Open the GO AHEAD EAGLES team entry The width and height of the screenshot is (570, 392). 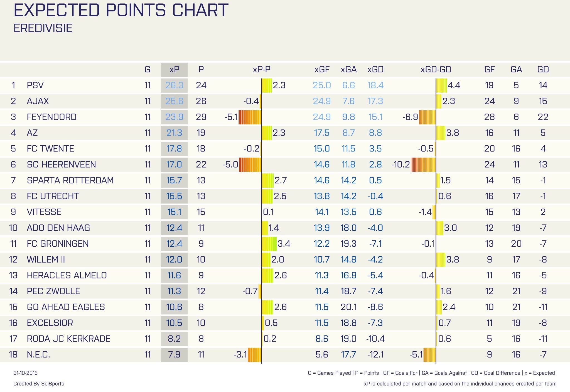66,307
